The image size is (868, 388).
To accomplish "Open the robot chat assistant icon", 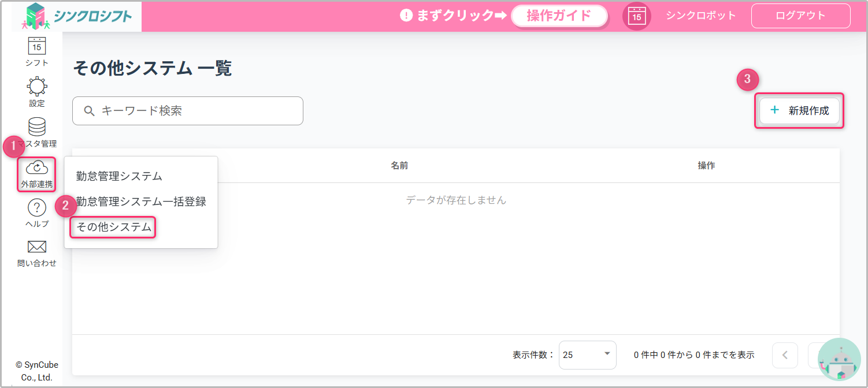I will [839, 361].
